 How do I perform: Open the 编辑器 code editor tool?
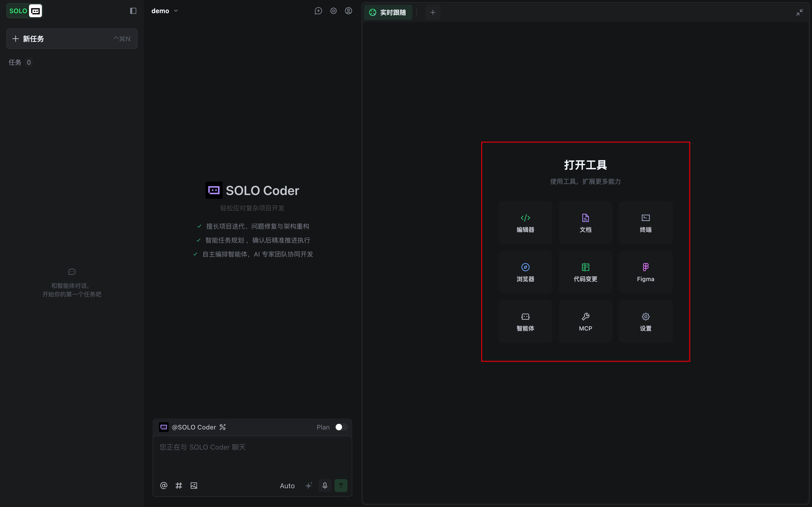525,223
